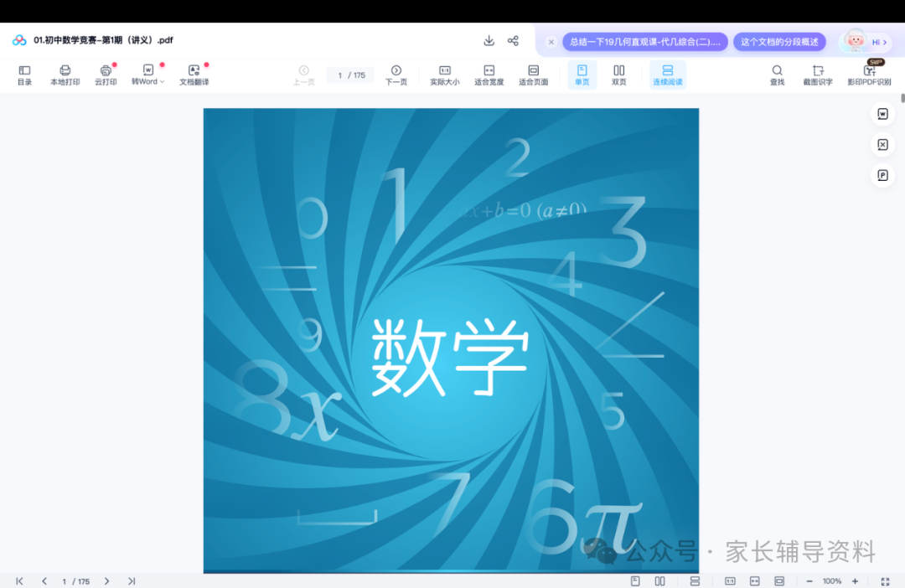
Task: Click convert to Excel sidebar icon
Action: click(x=882, y=144)
